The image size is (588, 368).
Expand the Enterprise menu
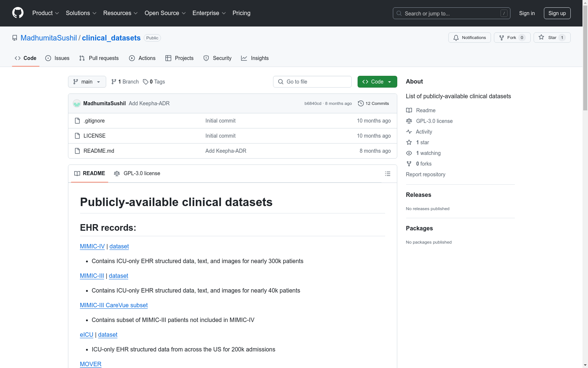coord(209,13)
